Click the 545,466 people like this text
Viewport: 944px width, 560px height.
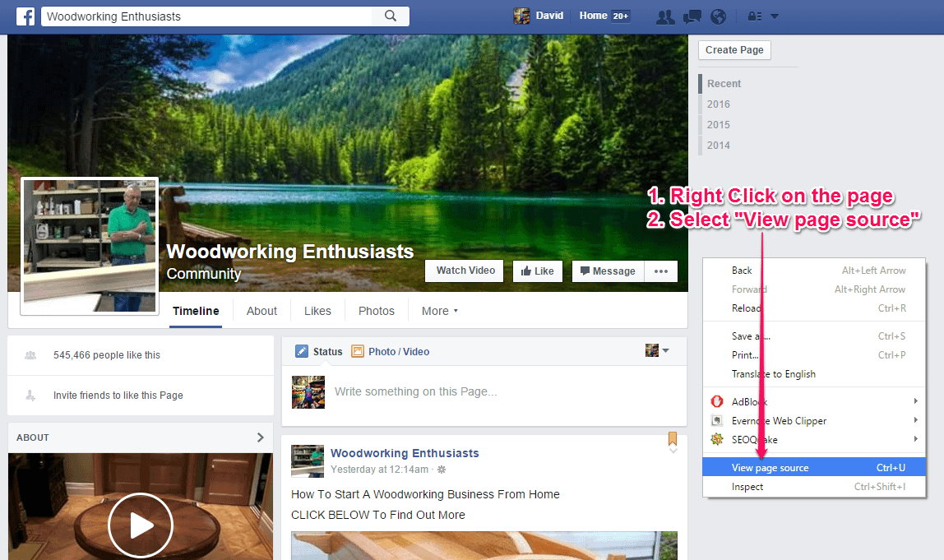pos(107,355)
